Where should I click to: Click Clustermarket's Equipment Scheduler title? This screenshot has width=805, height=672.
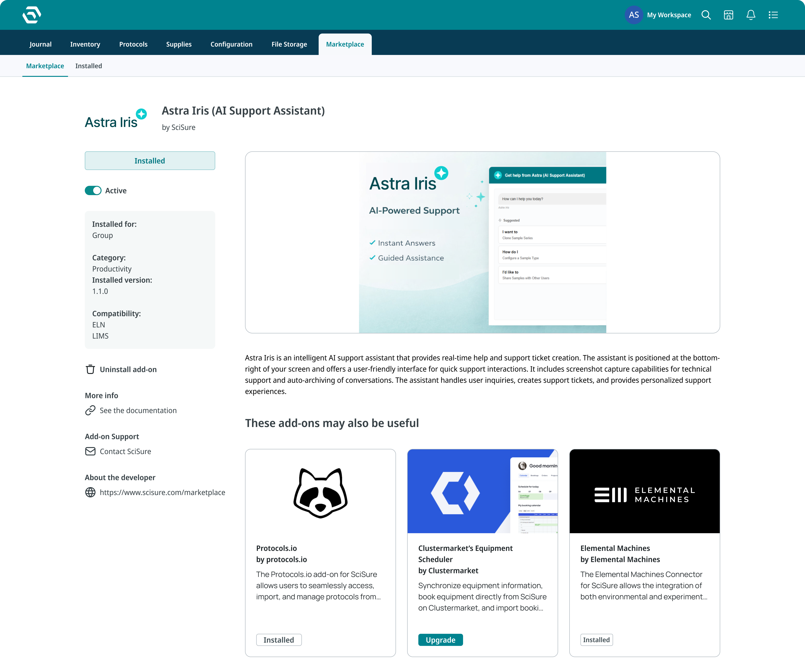(x=465, y=554)
